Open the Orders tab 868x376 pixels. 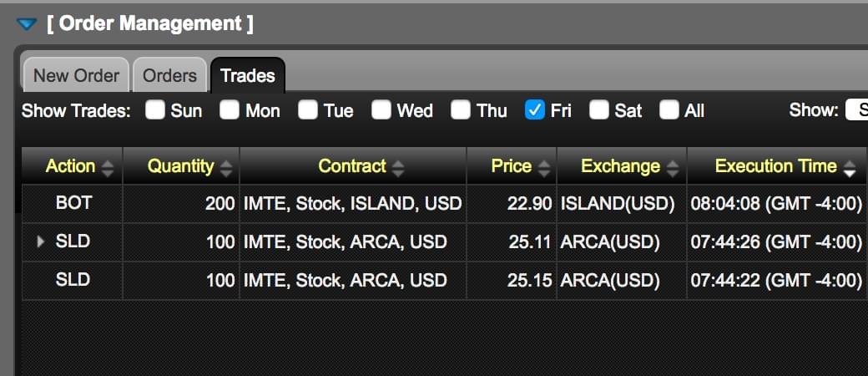[169, 75]
